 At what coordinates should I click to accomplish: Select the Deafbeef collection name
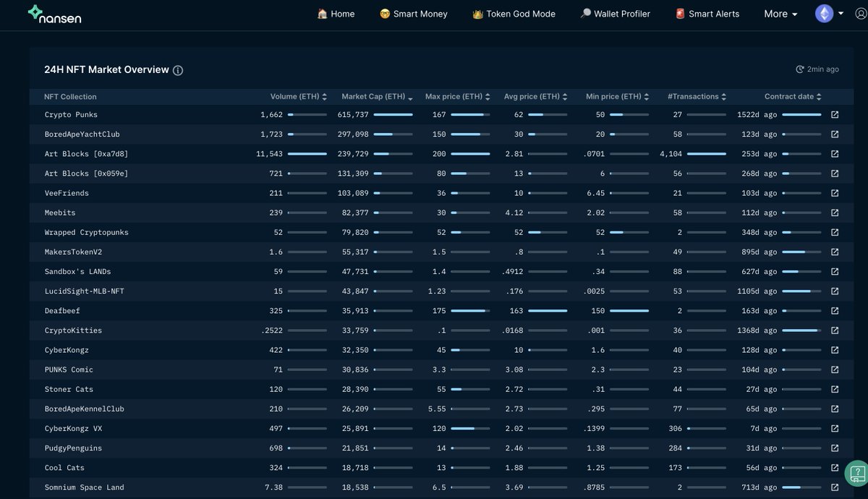[62, 310]
